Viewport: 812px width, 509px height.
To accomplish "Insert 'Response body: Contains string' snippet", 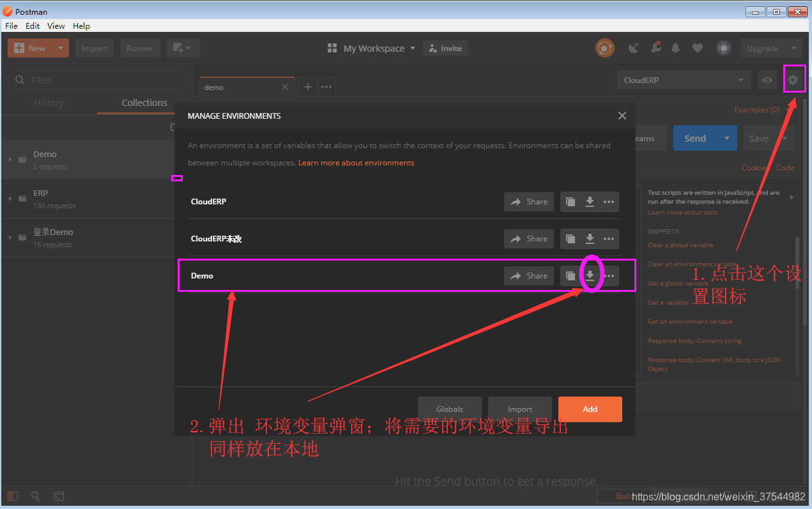I will (694, 340).
